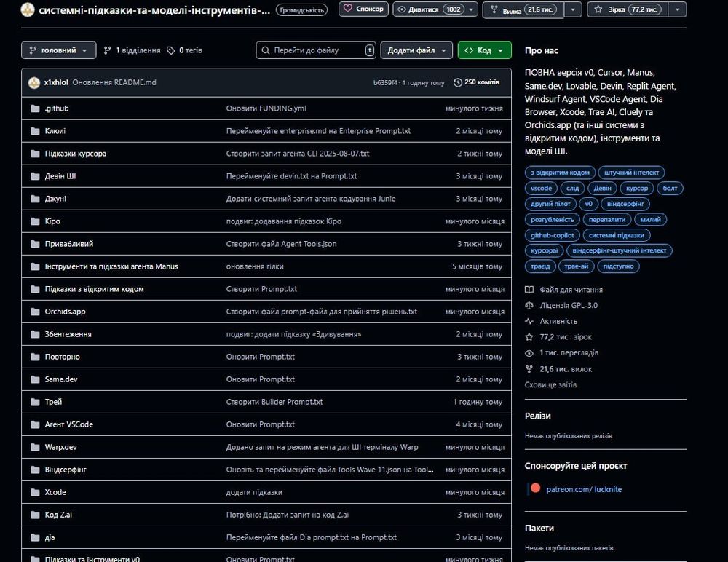The height and width of the screenshot is (562, 728).
Task: Star the repository with Зірка button
Action: pos(628,9)
